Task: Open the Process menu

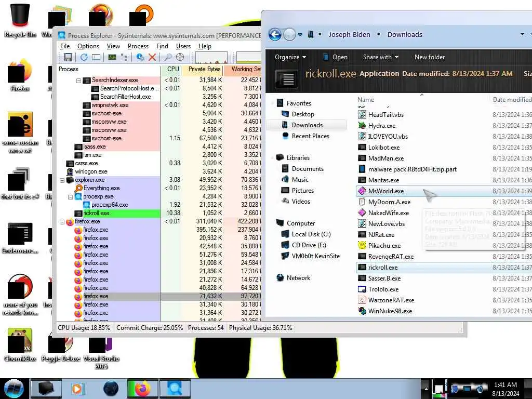Action: click(x=138, y=46)
